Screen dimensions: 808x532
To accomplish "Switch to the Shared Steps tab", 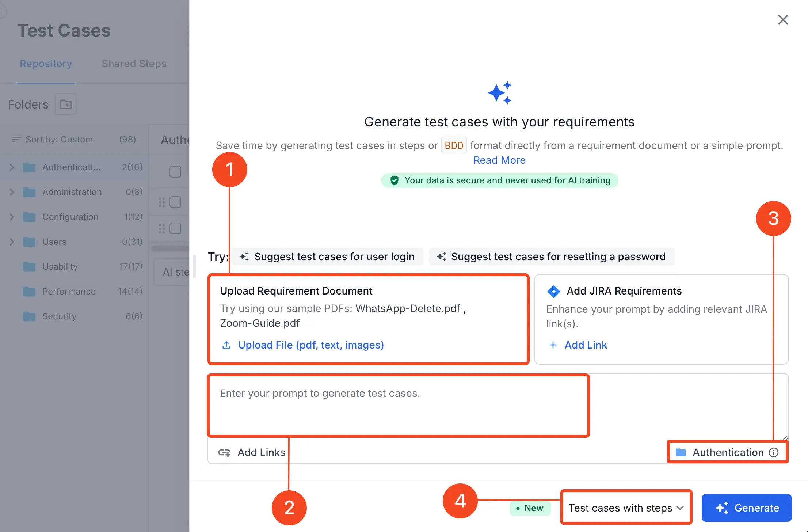I will pos(134,64).
